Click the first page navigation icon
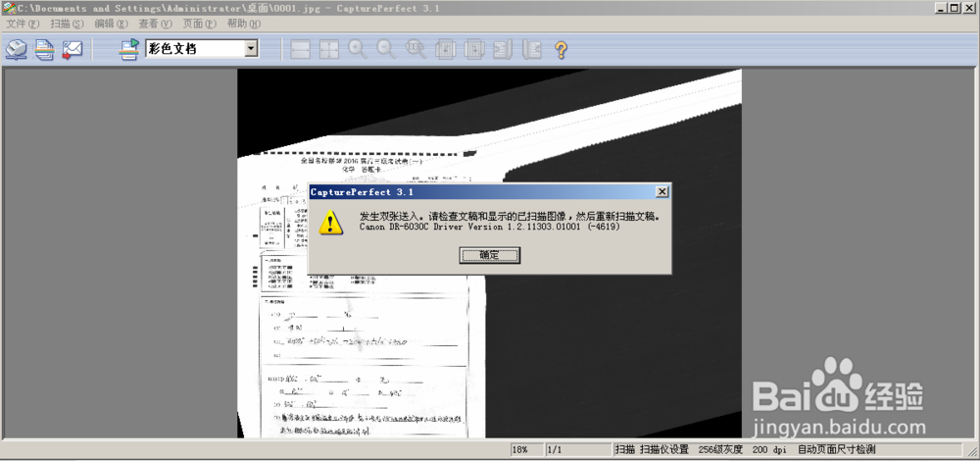 pyautogui.click(x=503, y=49)
